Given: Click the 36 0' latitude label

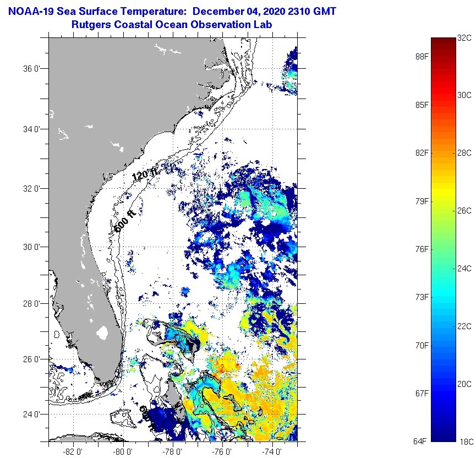Looking at the screenshot, I should [31, 68].
